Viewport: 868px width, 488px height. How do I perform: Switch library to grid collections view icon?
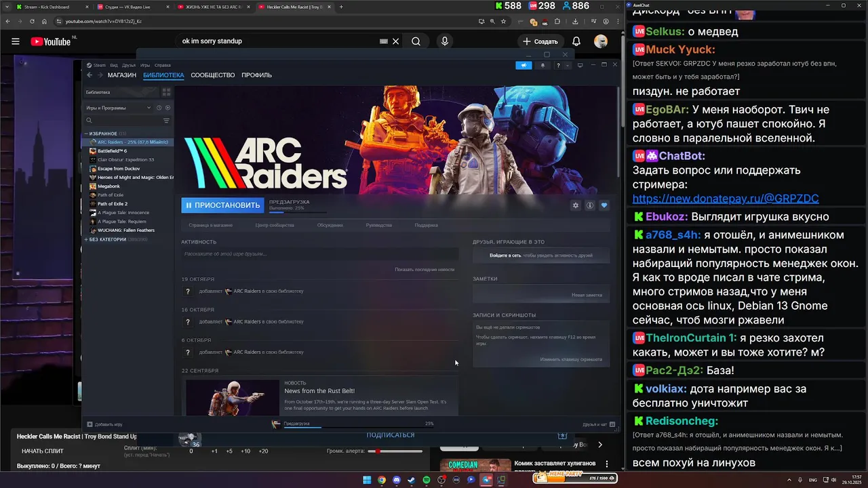(x=166, y=92)
